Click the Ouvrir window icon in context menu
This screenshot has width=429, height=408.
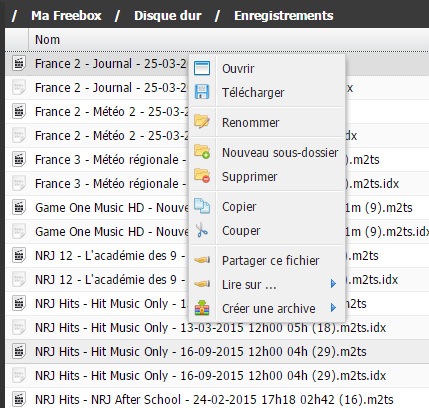[x=202, y=68]
